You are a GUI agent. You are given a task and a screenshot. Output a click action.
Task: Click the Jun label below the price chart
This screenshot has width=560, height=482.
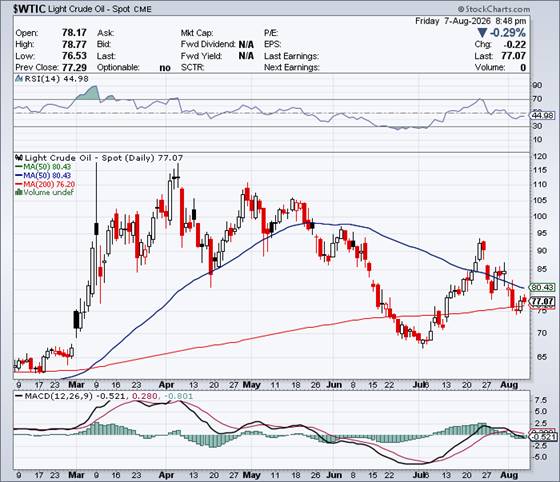334,385
